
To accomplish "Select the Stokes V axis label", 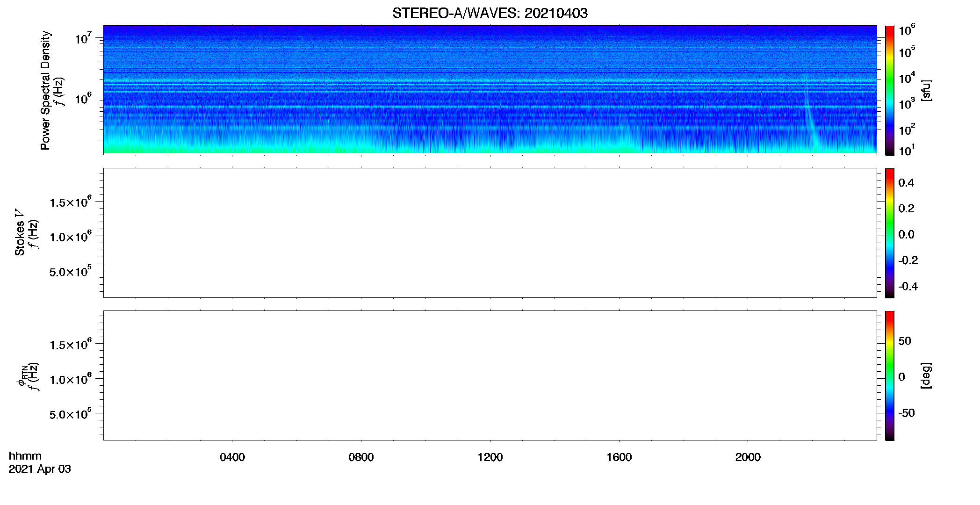I will point(20,232).
